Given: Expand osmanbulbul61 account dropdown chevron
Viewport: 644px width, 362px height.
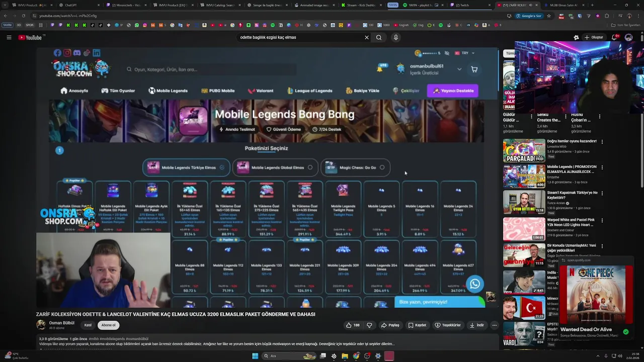Looking at the screenshot, I should point(459,69).
